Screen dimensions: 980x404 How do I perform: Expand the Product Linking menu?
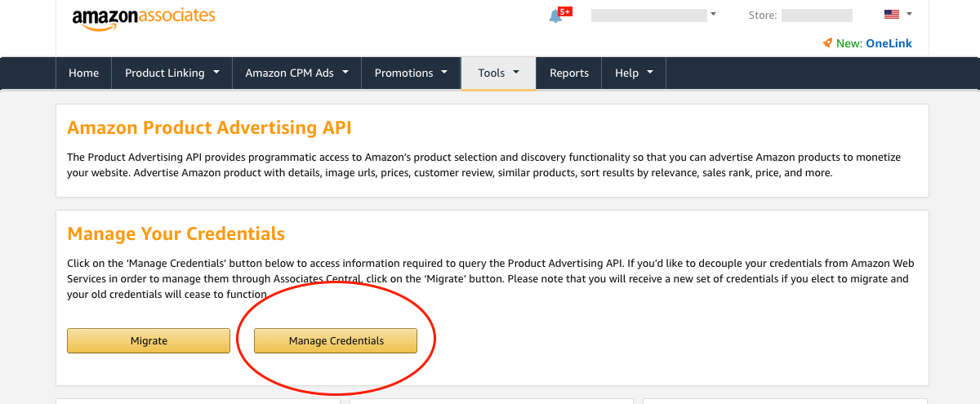(x=172, y=73)
